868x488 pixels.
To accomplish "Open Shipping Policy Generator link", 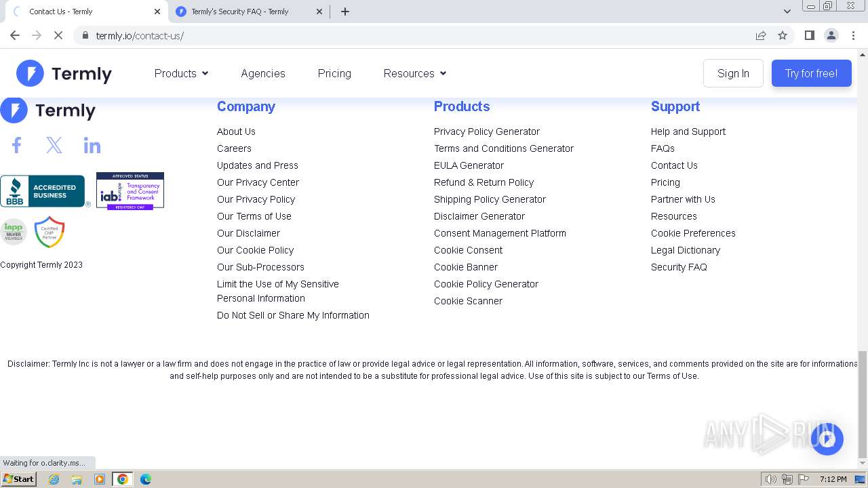I will point(490,199).
